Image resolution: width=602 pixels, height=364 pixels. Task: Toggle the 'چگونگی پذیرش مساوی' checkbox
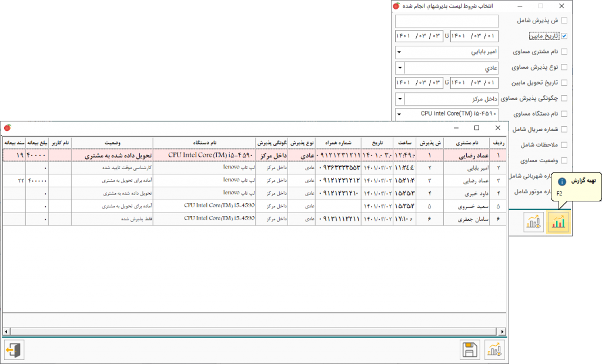point(564,98)
